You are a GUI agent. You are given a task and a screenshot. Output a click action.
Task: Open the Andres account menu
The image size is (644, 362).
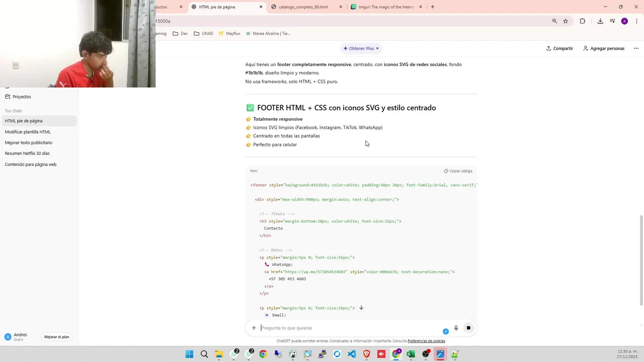click(20, 337)
